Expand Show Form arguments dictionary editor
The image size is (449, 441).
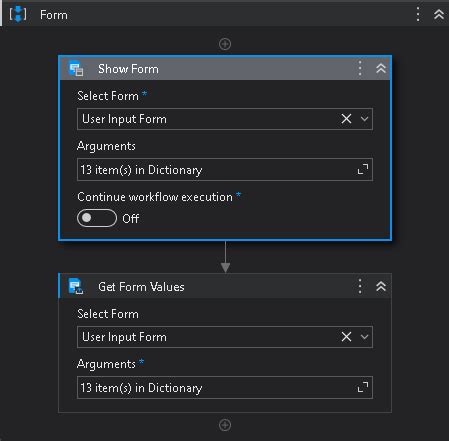[363, 169]
